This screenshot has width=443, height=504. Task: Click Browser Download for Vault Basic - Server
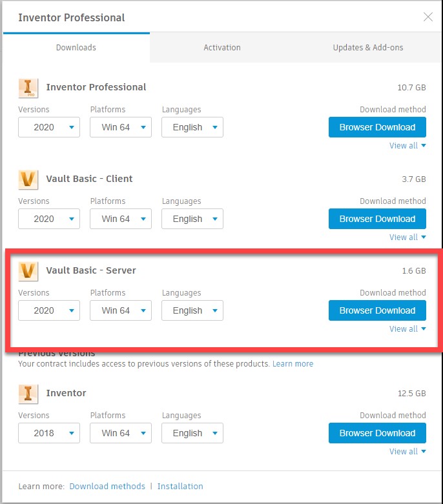click(377, 310)
